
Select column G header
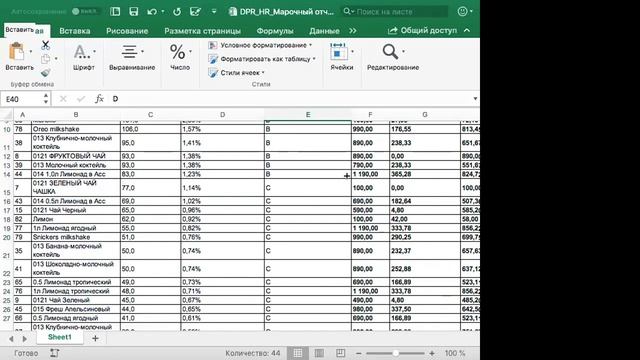point(425,115)
